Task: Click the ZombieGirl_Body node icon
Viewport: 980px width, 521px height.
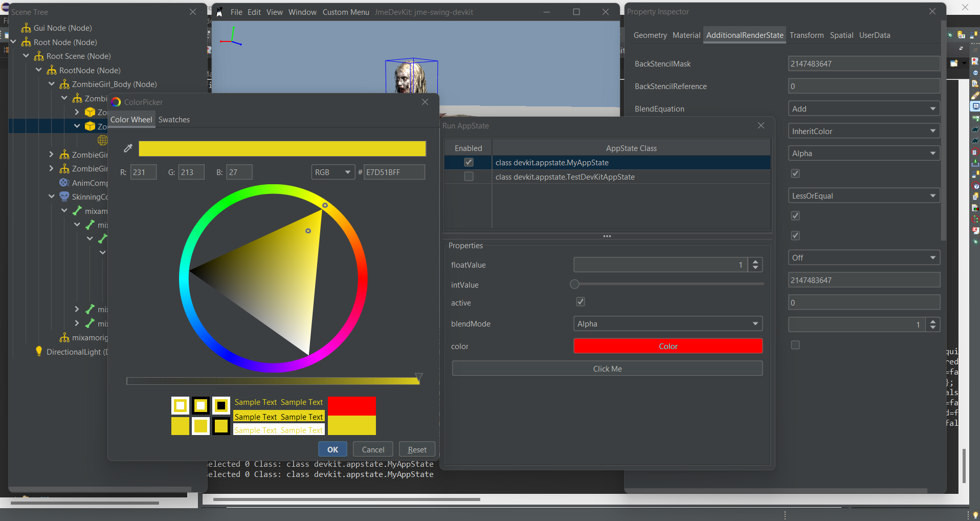Action: (x=64, y=84)
